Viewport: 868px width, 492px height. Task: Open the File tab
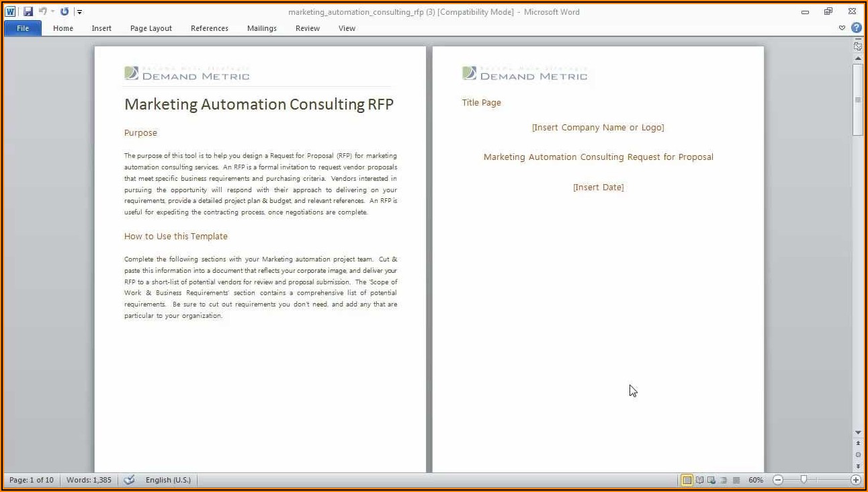23,28
